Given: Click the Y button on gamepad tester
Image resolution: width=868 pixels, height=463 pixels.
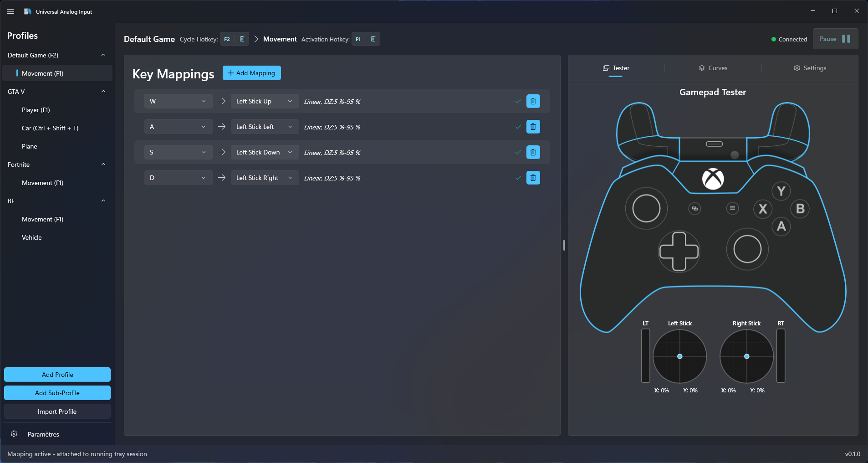Looking at the screenshot, I should click(781, 191).
